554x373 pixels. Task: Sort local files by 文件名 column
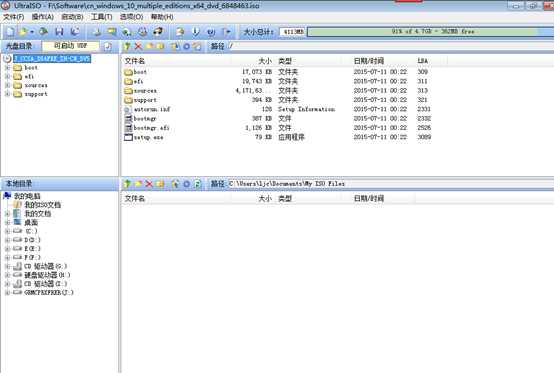tap(135, 199)
